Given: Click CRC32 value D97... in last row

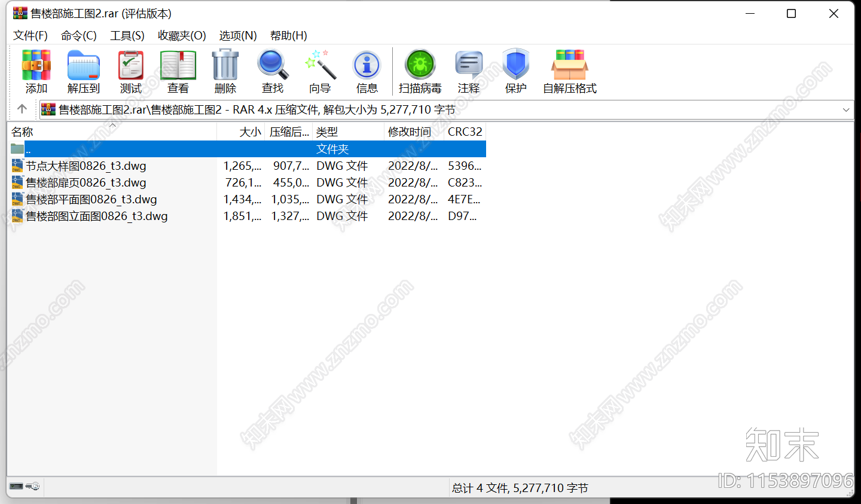Looking at the screenshot, I should click(x=462, y=216).
